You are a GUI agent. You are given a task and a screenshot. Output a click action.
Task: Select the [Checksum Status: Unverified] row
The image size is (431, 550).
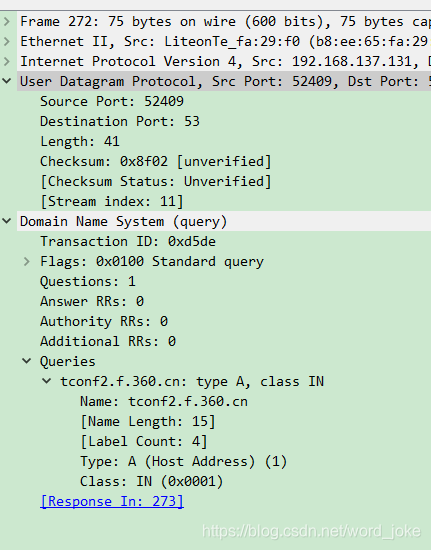pos(156,181)
